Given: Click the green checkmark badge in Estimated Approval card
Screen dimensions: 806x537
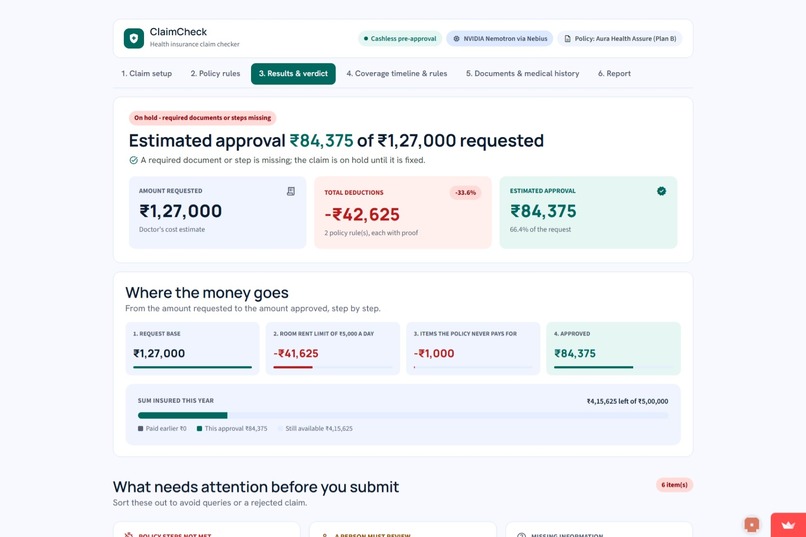Looking at the screenshot, I should pyautogui.click(x=662, y=191).
